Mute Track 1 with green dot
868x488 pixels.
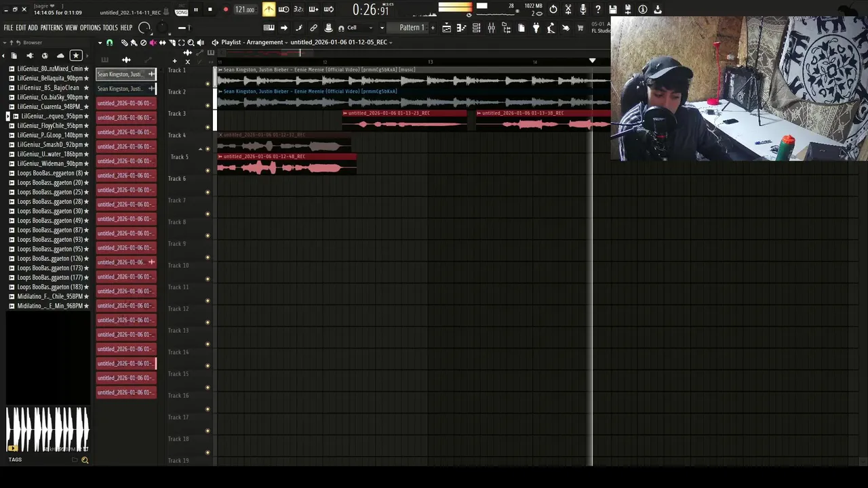pyautogui.click(x=208, y=84)
